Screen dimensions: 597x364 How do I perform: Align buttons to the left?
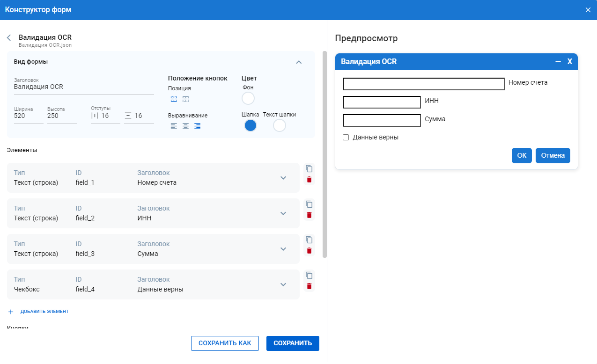[x=174, y=126]
